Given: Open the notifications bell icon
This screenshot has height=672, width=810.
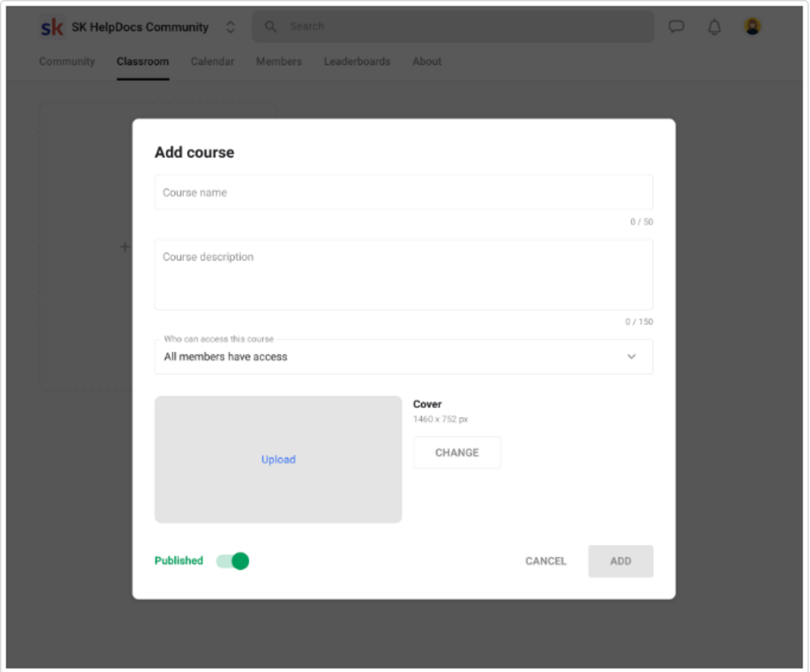Looking at the screenshot, I should 714,27.
